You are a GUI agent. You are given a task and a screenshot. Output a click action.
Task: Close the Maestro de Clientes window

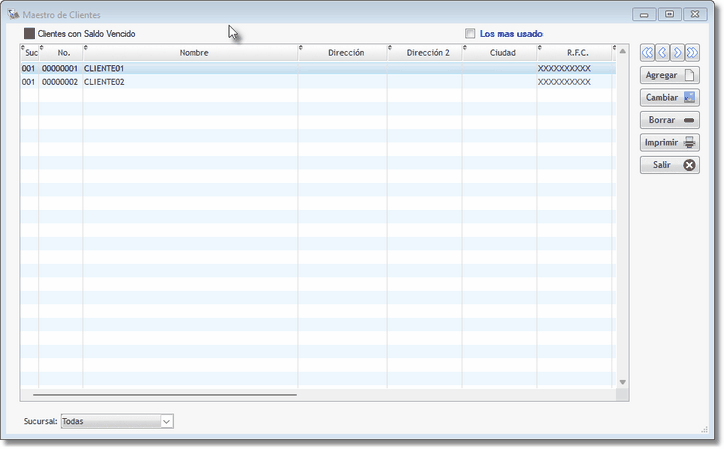[694, 14]
